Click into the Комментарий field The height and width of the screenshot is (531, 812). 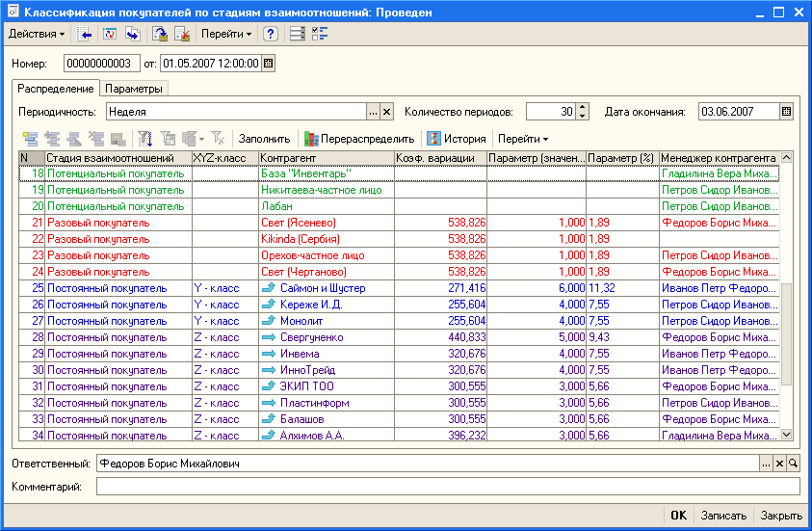pos(448,487)
